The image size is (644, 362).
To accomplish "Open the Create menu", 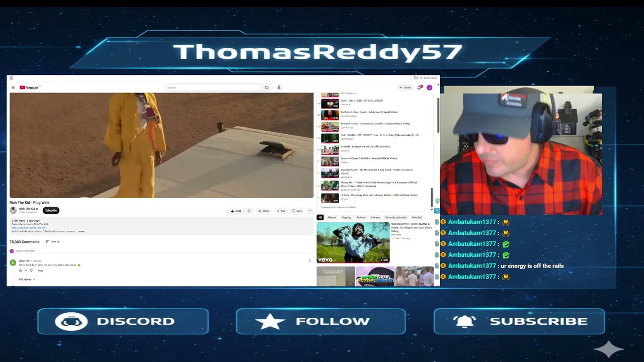I will pyautogui.click(x=406, y=87).
